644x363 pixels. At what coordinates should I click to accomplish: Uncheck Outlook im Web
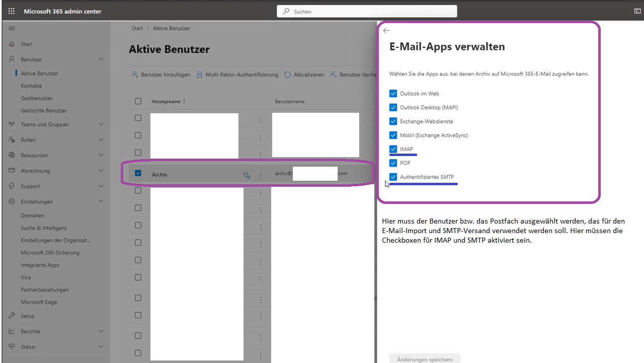(393, 94)
